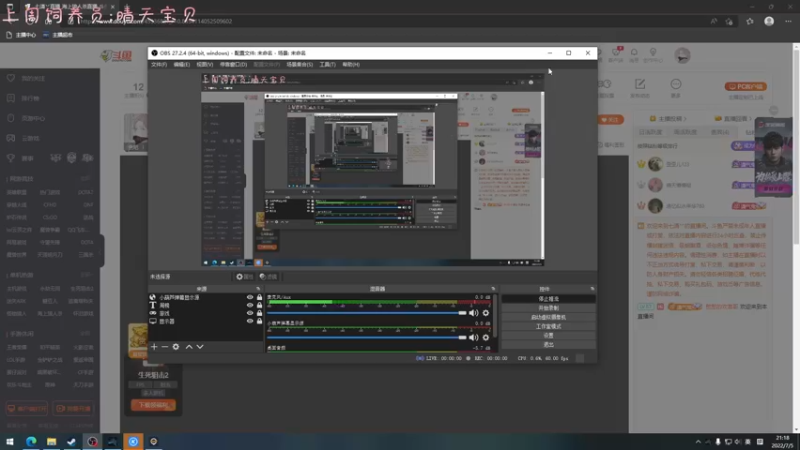Click the 开始录制 button in controls

coord(548,308)
